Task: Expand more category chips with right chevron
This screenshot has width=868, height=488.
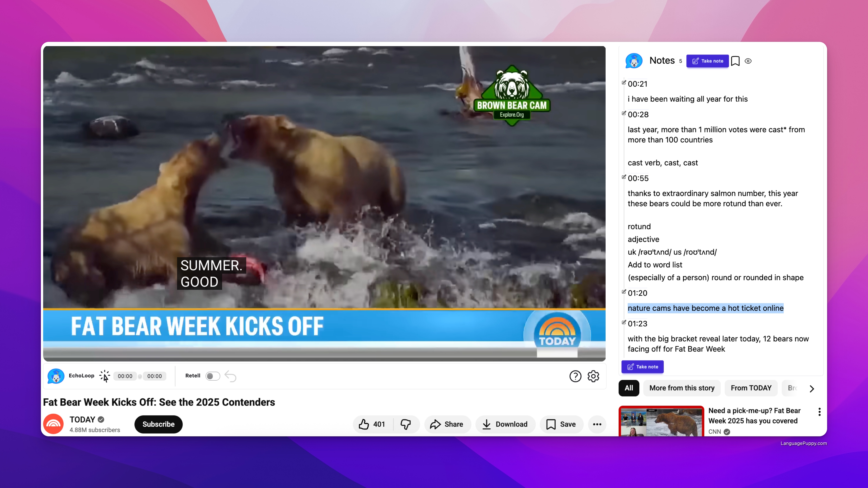Action: click(812, 388)
